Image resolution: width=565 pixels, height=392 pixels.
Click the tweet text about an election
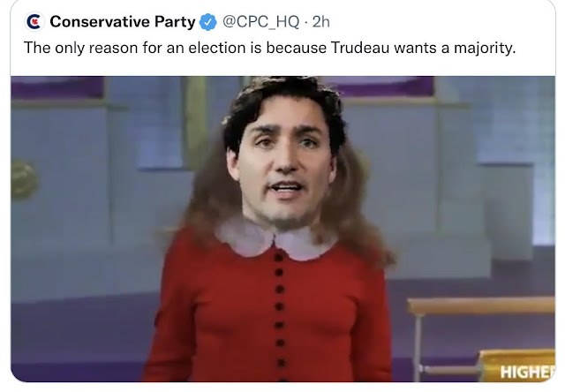269,48
